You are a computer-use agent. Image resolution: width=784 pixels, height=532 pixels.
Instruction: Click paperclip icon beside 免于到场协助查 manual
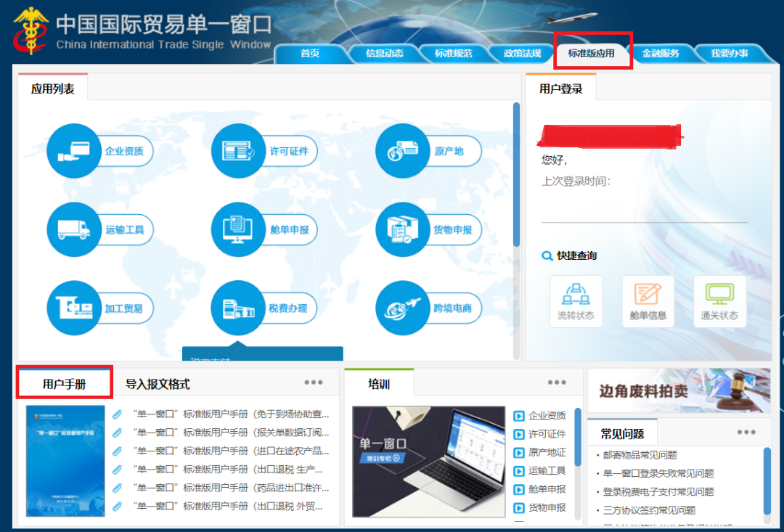click(x=117, y=414)
